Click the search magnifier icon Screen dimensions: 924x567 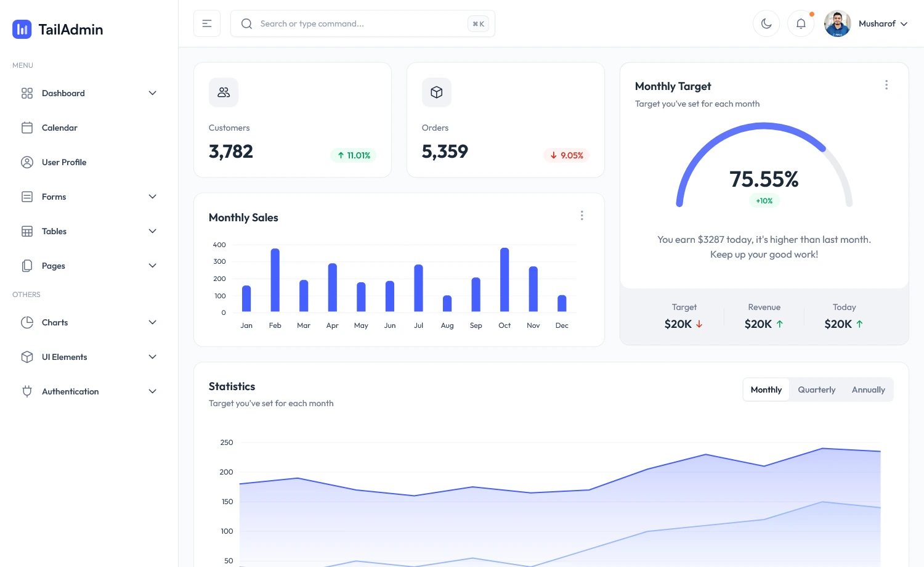[x=246, y=23]
